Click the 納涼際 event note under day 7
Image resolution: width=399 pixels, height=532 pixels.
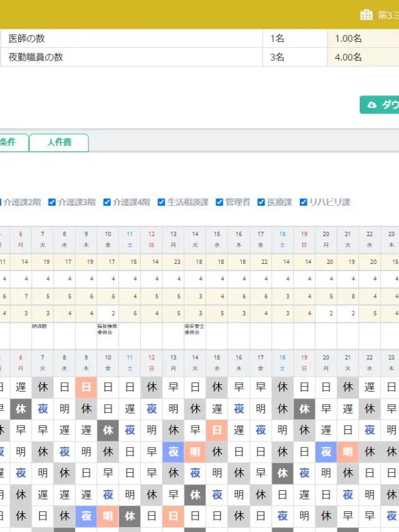[x=40, y=326]
